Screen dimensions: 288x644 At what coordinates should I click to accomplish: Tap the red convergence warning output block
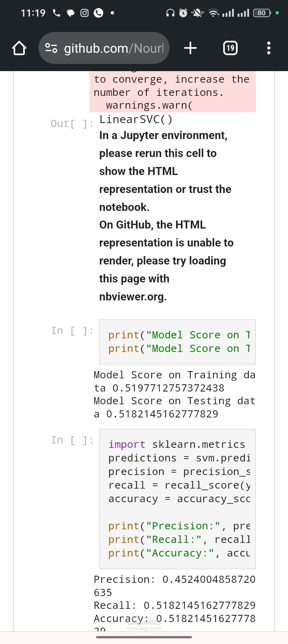173,92
